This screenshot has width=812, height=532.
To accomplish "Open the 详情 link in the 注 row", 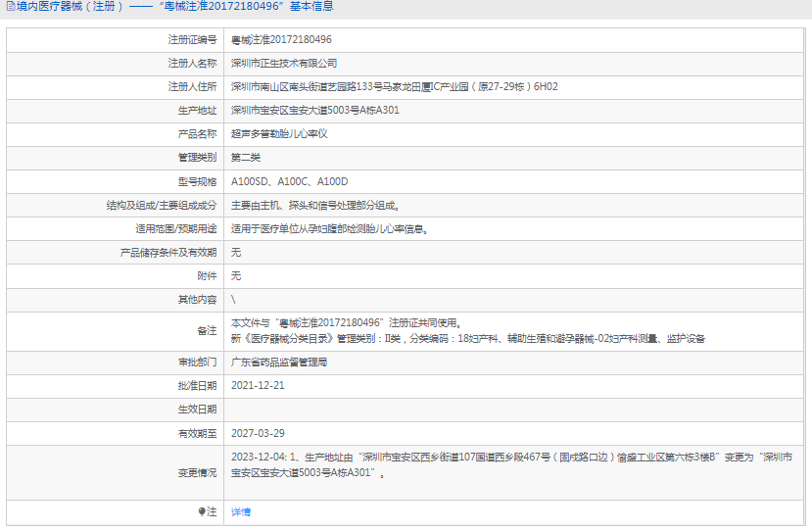I will pos(241,511).
